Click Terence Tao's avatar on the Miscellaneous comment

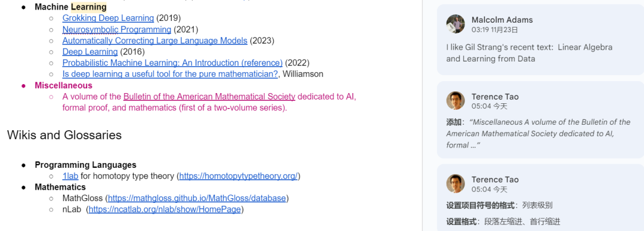456,101
